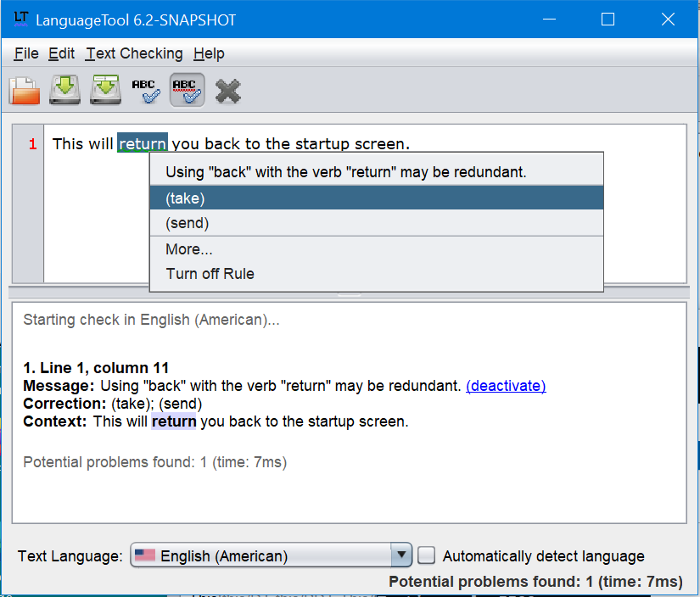700x597 pixels.
Task: Click 'Starting check in English (American)...' text
Action: (x=151, y=320)
